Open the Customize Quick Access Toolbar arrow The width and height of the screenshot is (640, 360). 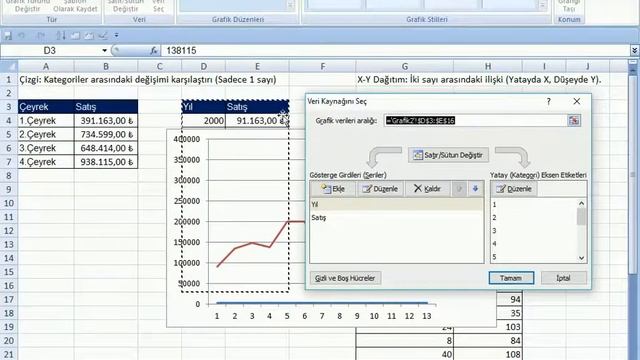pos(116,36)
